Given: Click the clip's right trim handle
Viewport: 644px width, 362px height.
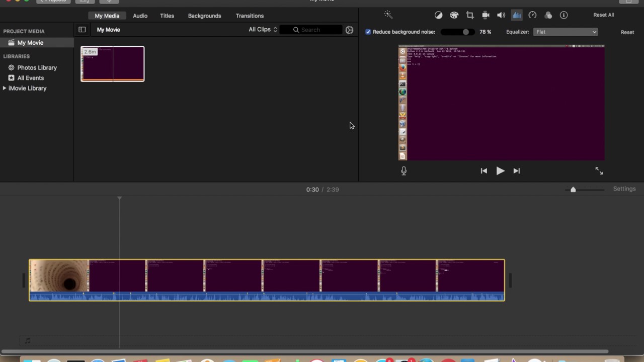Looking at the screenshot, I should pos(510,280).
